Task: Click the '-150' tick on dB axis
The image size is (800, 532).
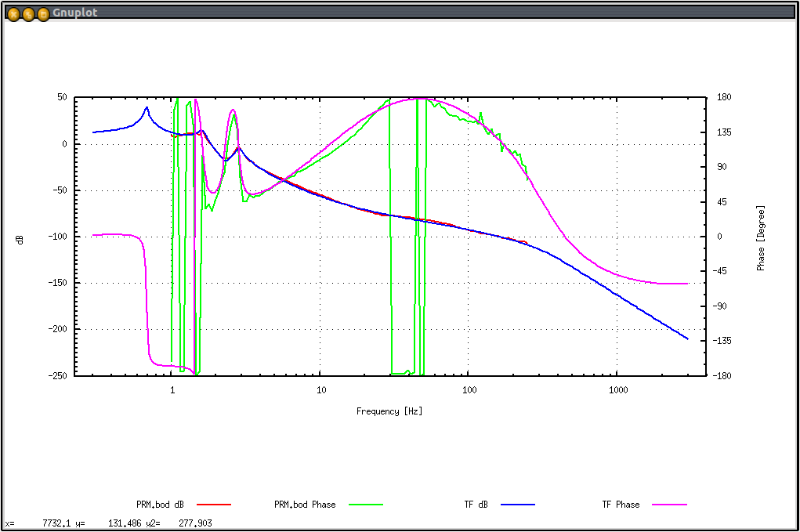Action: pyautogui.click(x=58, y=283)
